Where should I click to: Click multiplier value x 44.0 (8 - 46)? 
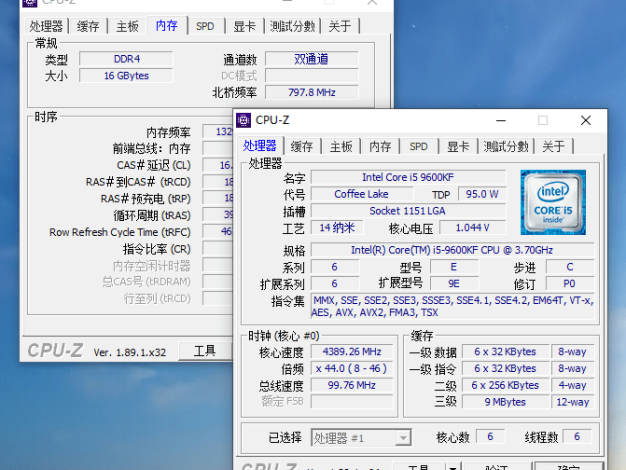pos(352,369)
